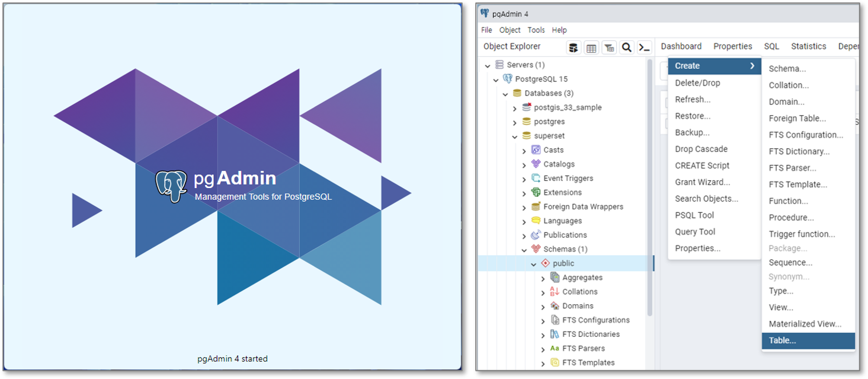
Task: Click the Event Triggers node icon
Action: (536, 179)
